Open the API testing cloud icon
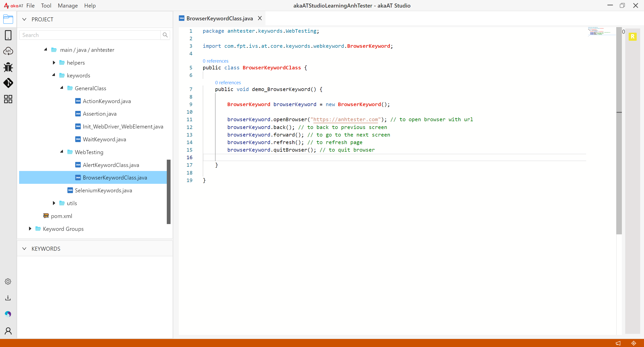 (8, 51)
